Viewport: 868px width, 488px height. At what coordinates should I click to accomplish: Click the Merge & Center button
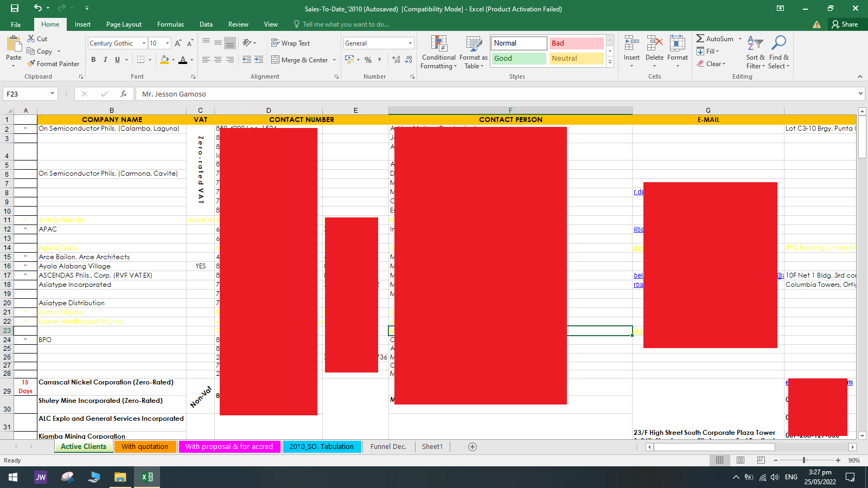click(x=299, y=60)
